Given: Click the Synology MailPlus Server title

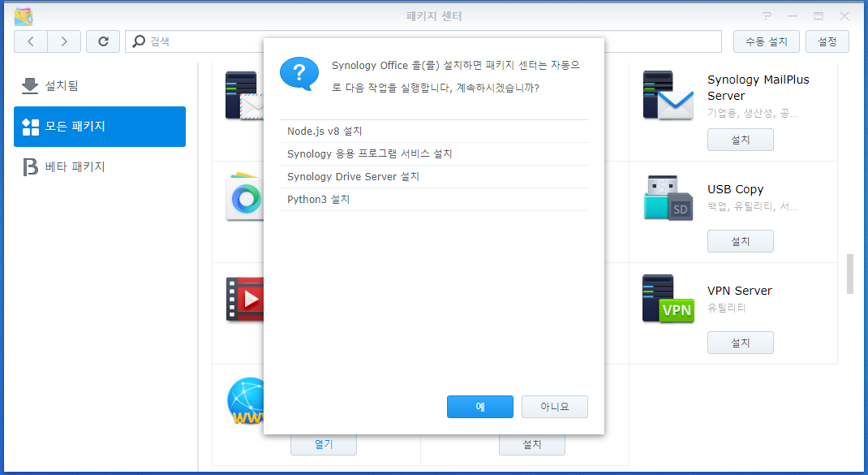Looking at the screenshot, I should click(758, 88).
